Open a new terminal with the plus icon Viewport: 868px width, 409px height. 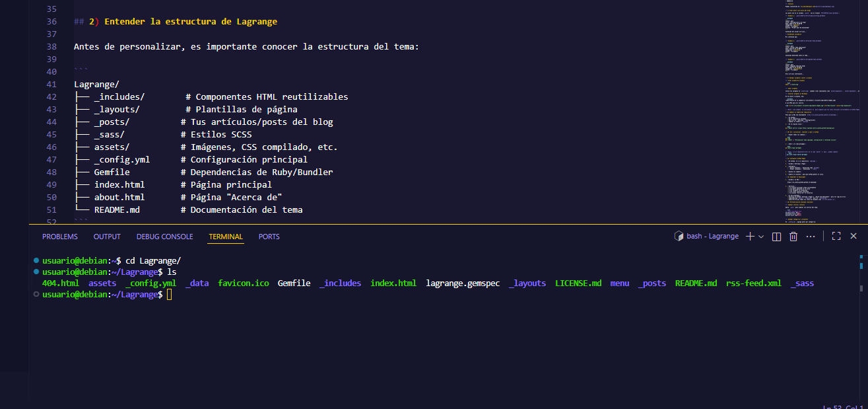click(750, 237)
